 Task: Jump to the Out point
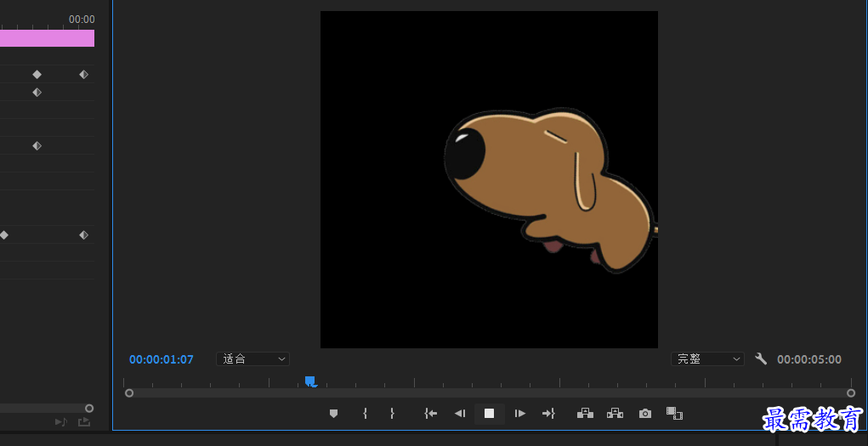pos(548,414)
